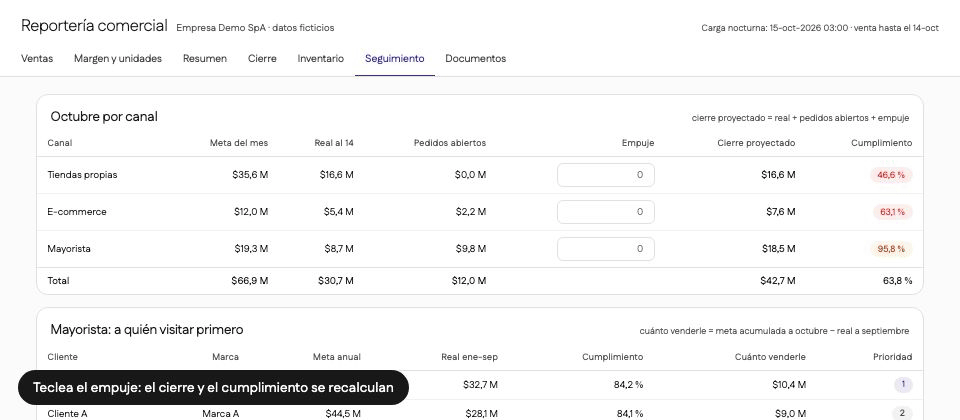Click the $44,5 M meta anual value
The width and height of the screenshot is (960, 420).
point(343,414)
